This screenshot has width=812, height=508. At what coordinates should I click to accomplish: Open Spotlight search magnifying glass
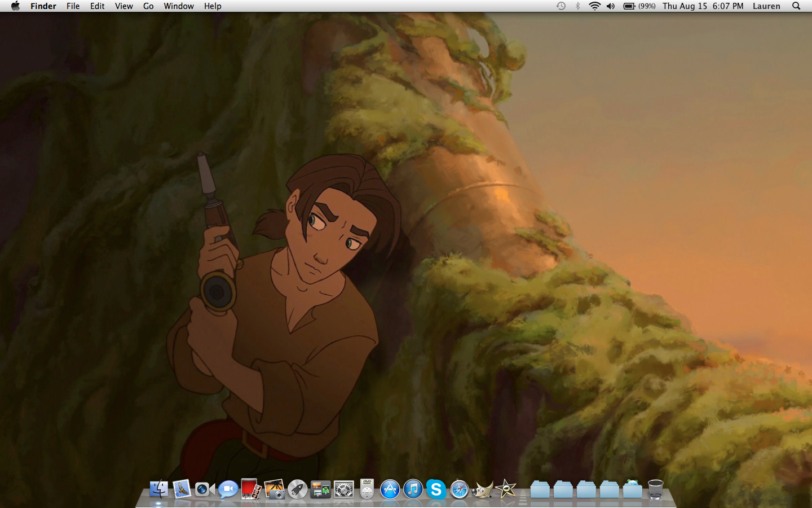[796, 6]
